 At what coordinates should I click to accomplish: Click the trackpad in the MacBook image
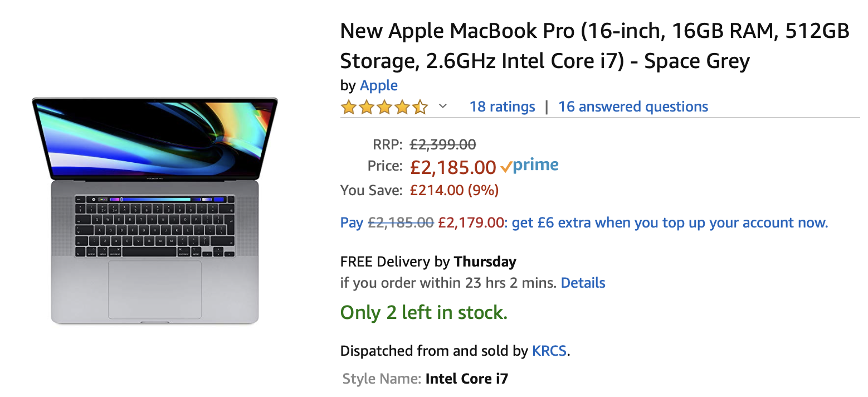[155, 289]
